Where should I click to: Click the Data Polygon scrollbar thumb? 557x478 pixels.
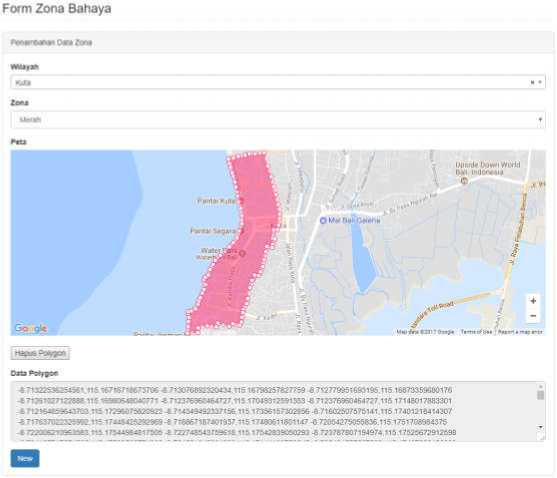click(x=541, y=395)
